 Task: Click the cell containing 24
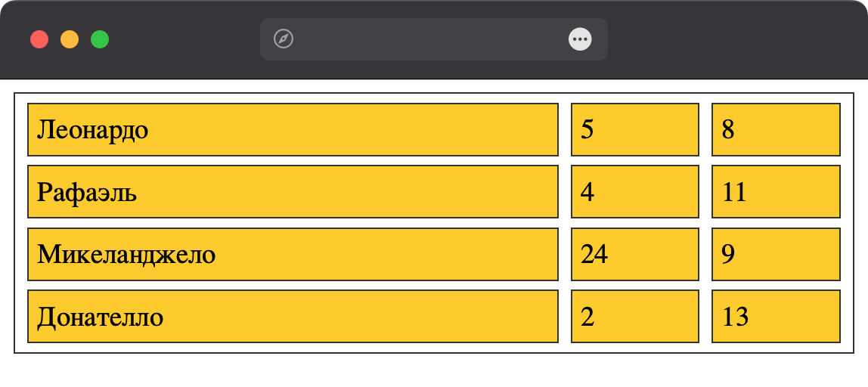coord(635,254)
